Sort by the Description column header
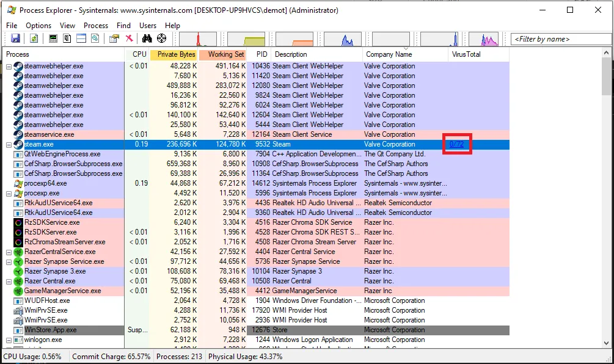Screen dimensions: 614x364 point(316,54)
